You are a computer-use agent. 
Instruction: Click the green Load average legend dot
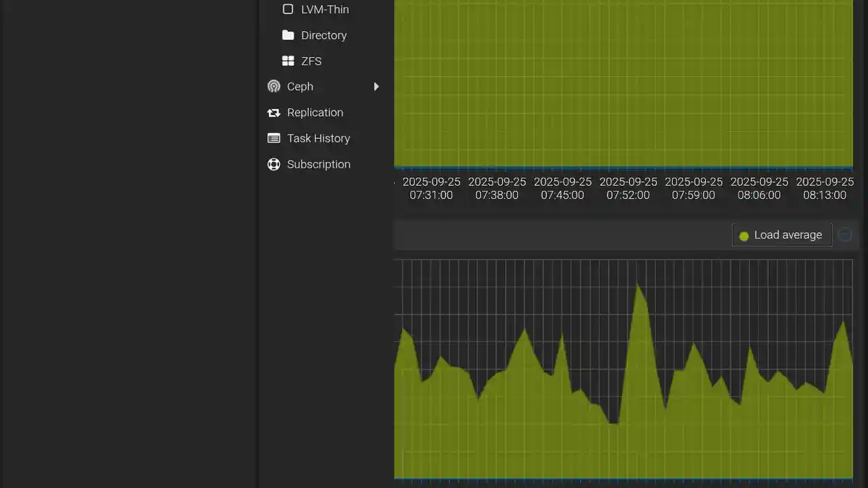(744, 236)
